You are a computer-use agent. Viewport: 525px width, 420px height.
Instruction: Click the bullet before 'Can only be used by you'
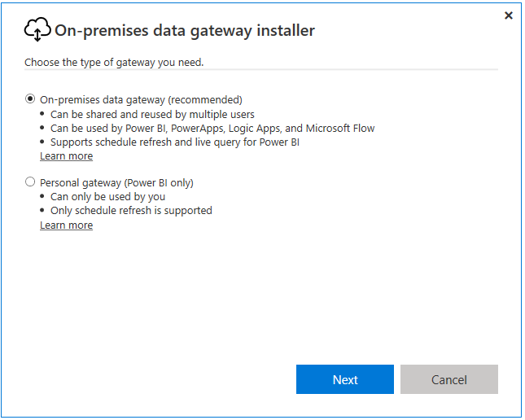42,196
